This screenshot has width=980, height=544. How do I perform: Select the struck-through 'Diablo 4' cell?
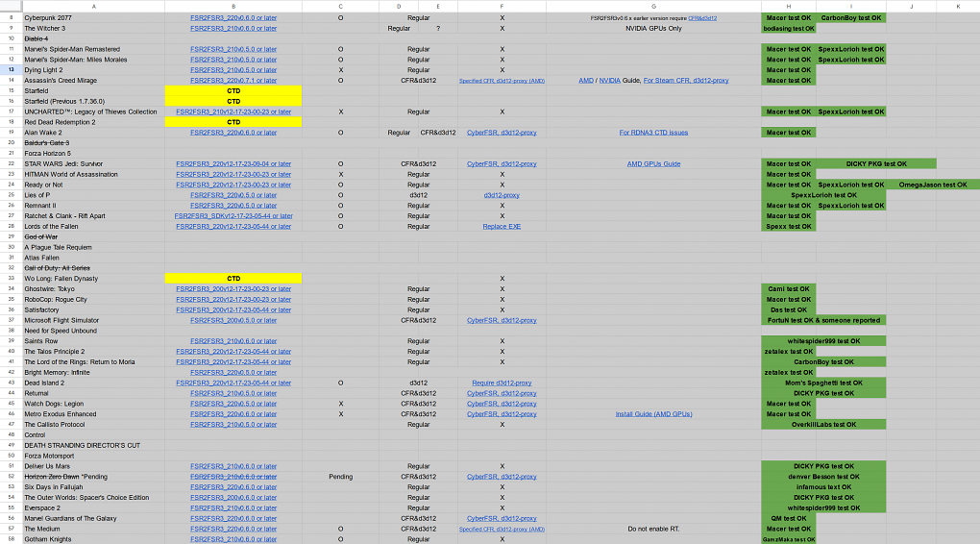pos(94,38)
